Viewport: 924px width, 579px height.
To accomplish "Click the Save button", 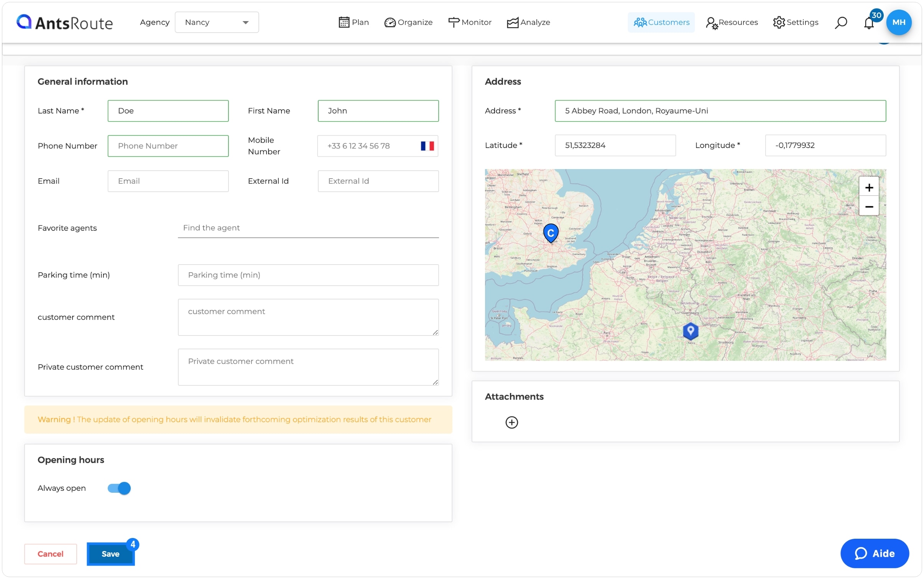I will point(110,554).
